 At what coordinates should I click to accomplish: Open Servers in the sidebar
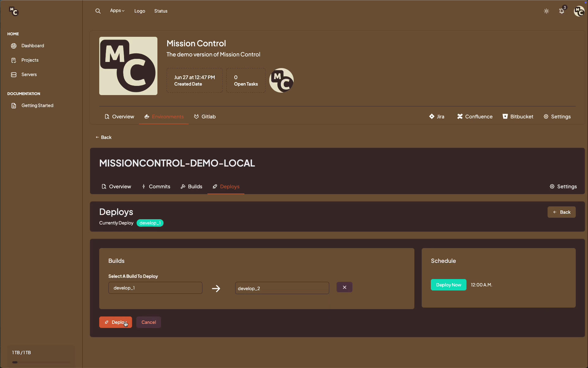[x=29, y=75]
